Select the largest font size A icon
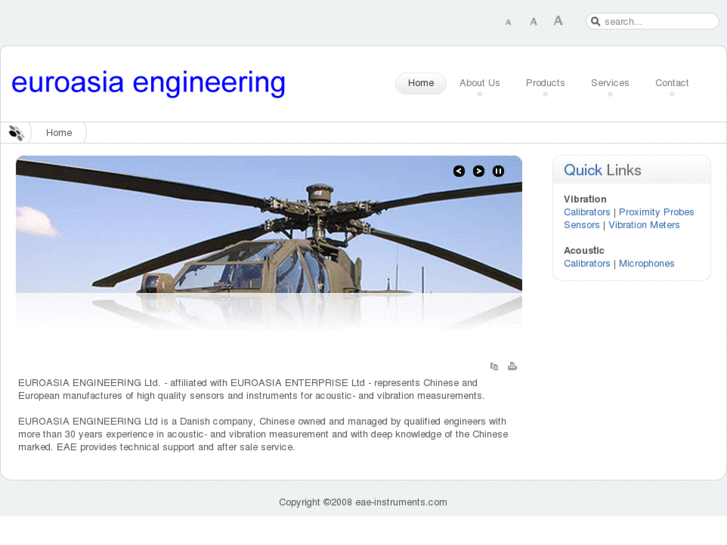This screenshot has height=545, width=727. (x=558, y=21)
